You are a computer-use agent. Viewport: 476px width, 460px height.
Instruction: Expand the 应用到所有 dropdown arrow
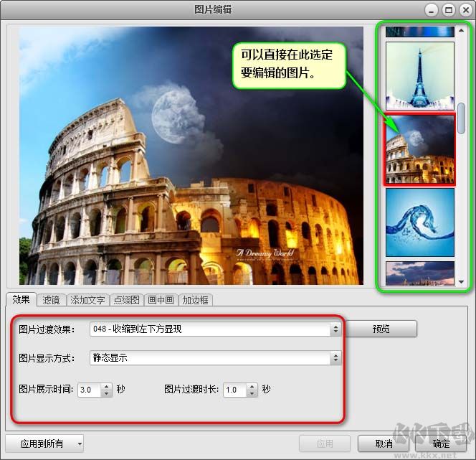(78, 444)
